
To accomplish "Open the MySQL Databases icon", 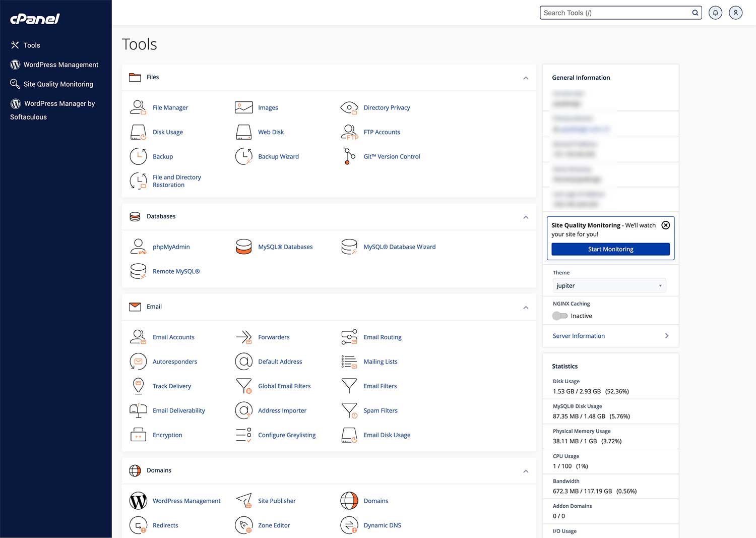I will pos(243,247).
